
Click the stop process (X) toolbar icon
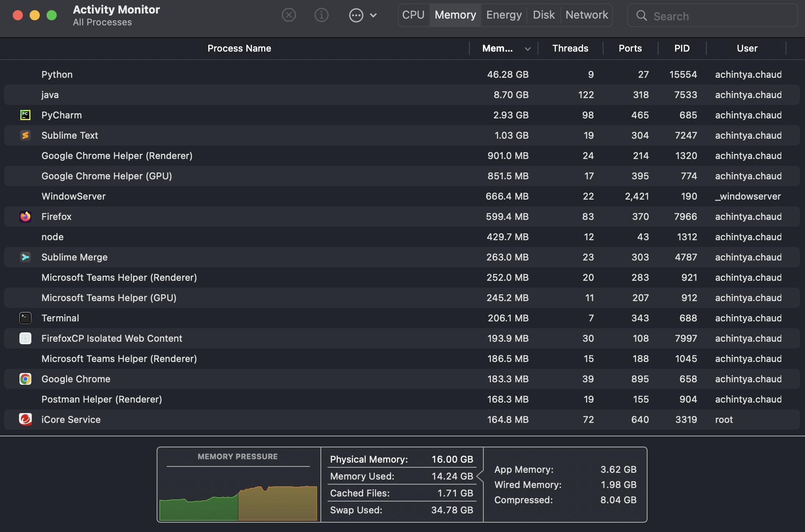click(x=289, y=15)
